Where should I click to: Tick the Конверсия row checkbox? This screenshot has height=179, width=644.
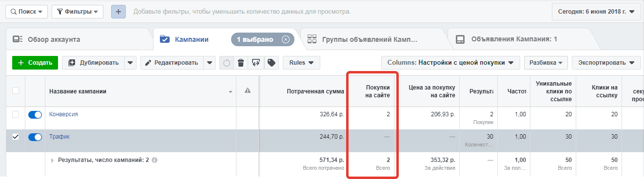point(16,114)
